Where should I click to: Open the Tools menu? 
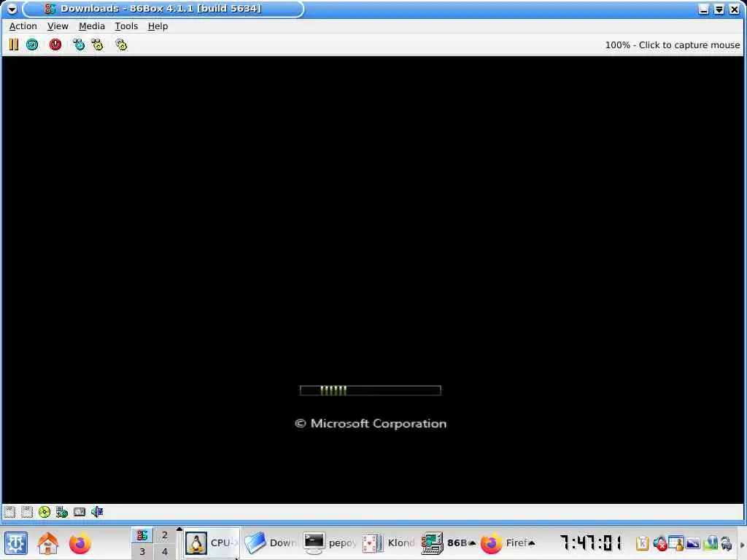point(126,26)
